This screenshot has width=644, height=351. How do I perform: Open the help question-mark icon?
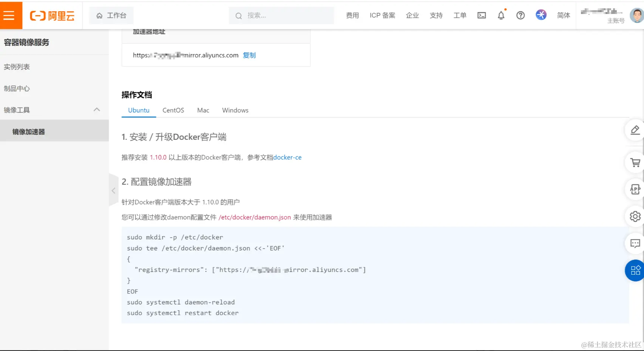coord(520,15)
